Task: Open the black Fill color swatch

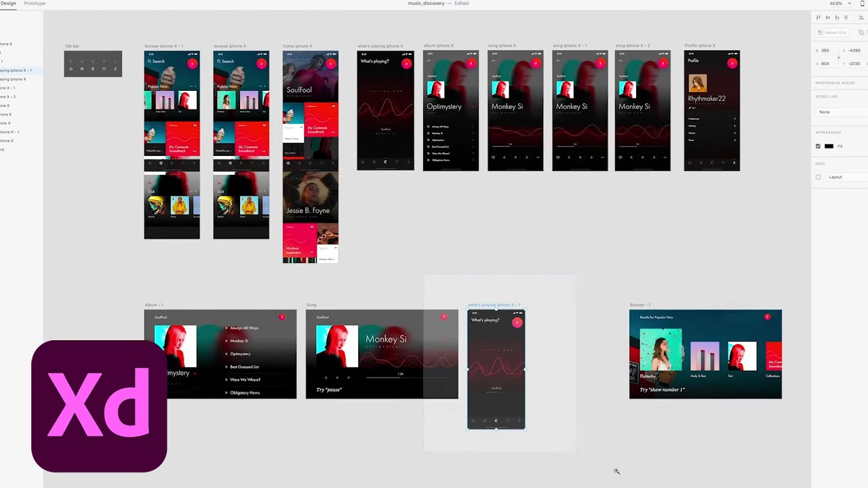Action: pyautogui.click(x=829, y=146)
